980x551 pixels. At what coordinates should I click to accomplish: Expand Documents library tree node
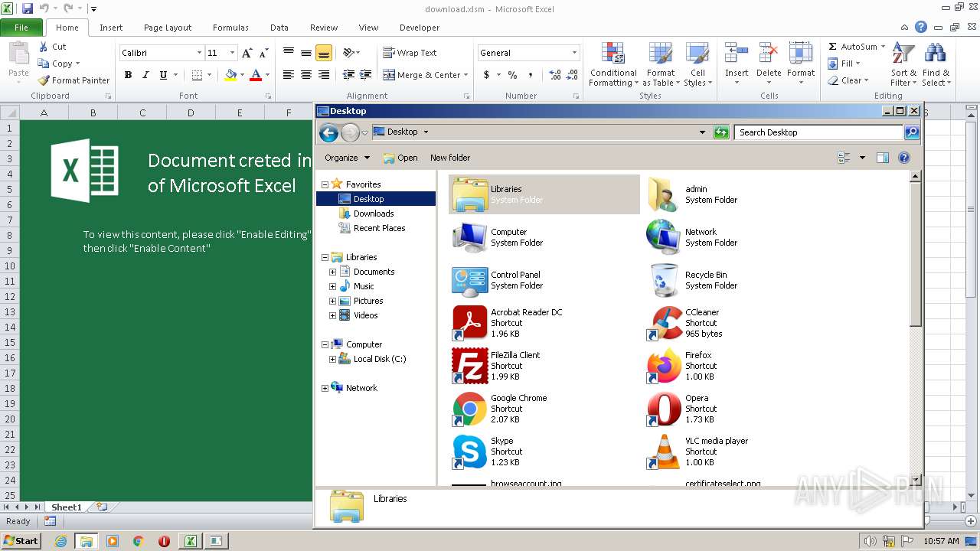point(333,272)
